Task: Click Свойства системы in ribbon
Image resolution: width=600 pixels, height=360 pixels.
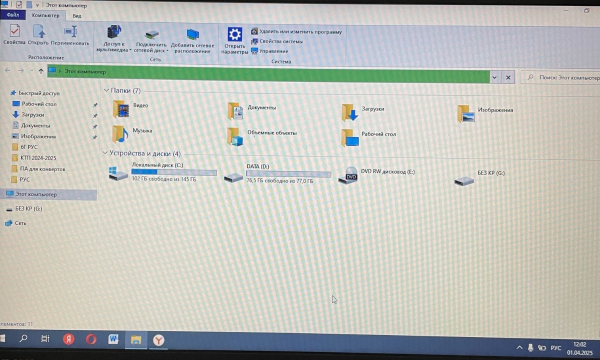Action: click(x=277, y=41)
